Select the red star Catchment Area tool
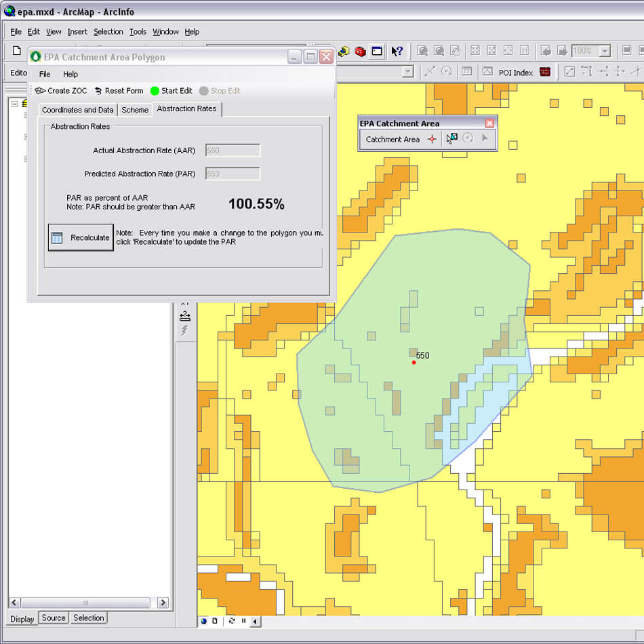644x644 pixels. click(x=432, y=139)
